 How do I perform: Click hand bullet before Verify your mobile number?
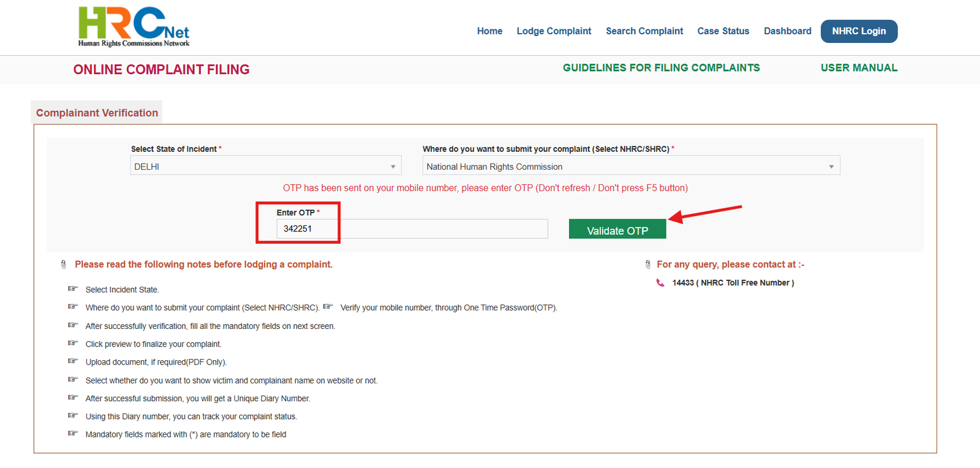328,306
